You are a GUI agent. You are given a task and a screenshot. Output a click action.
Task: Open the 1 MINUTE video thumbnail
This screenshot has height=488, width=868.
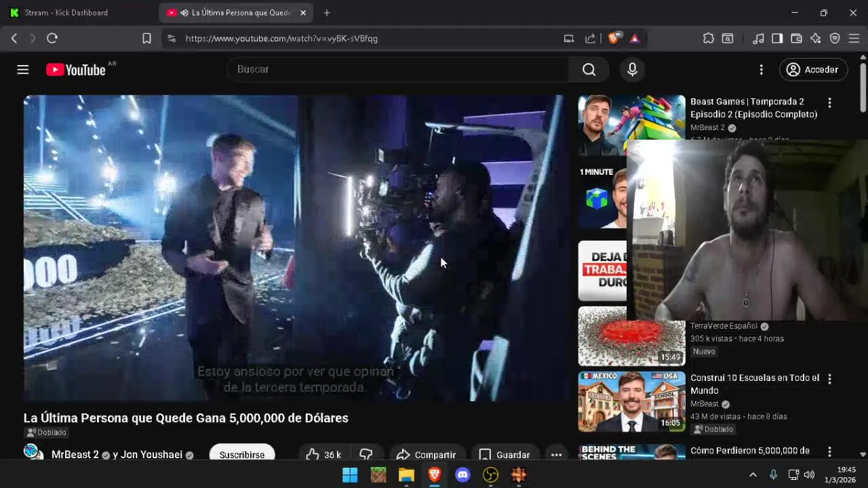tap(603, 198)
